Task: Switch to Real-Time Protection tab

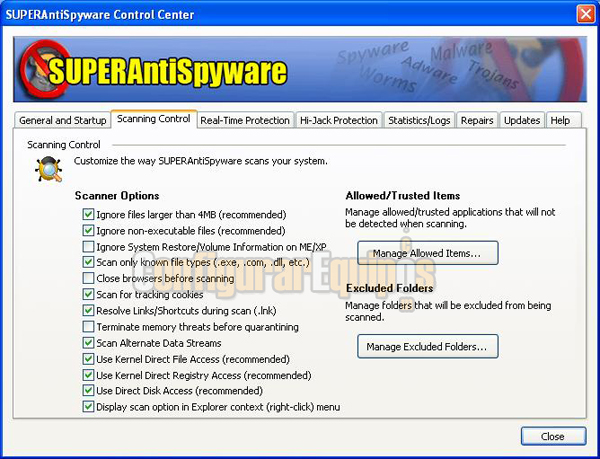Action: pos(245,120)
